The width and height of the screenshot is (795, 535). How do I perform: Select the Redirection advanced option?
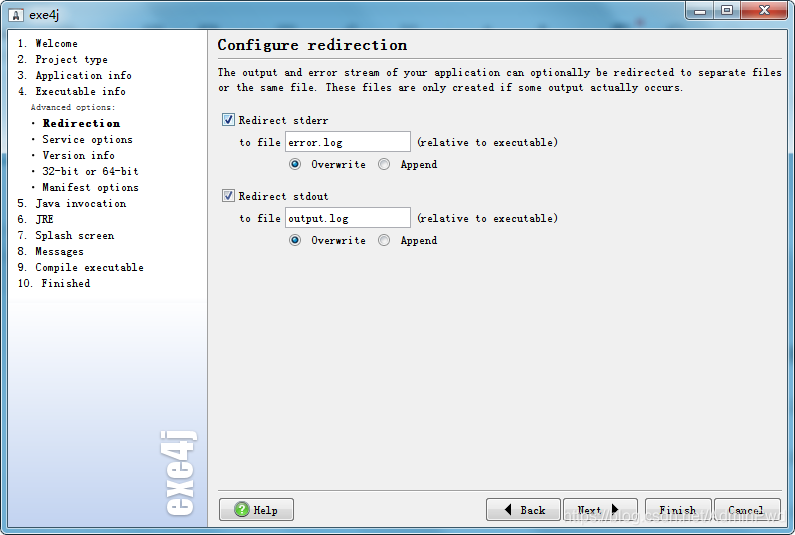click(81, 123)
